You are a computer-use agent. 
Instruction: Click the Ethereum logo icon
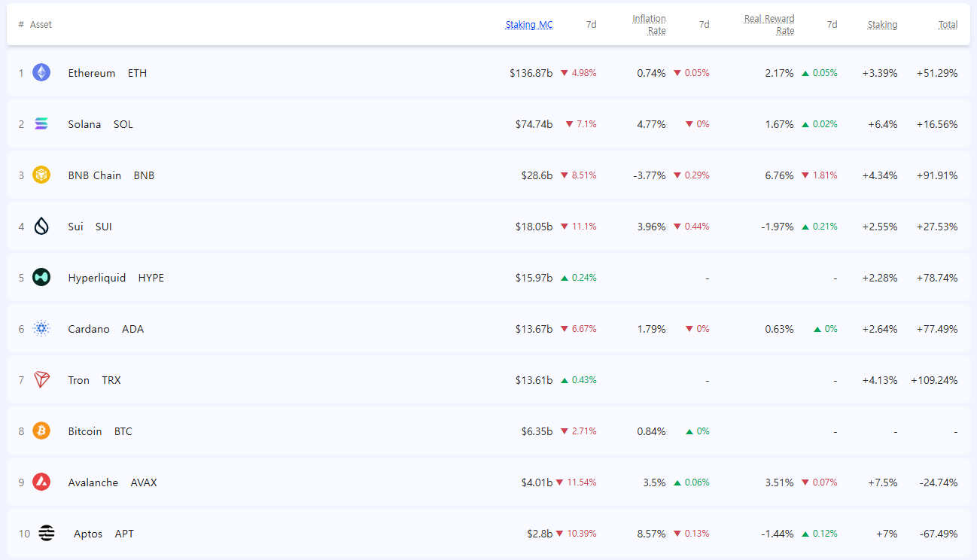click(x=41, y=73)
